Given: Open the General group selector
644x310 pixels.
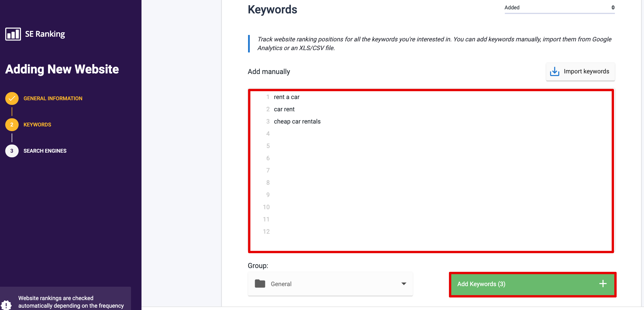Looking at the screenshot, I should coord(330,284).
